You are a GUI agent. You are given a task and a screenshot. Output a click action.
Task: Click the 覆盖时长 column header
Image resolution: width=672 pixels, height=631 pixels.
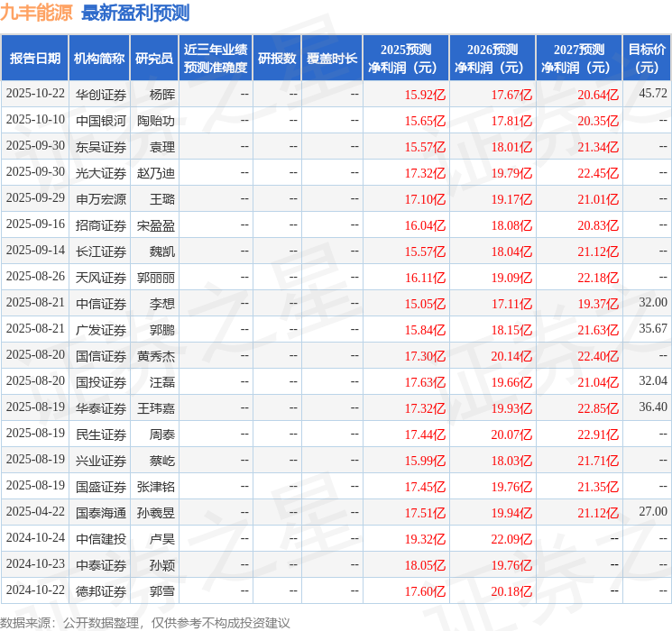point(332,59)
